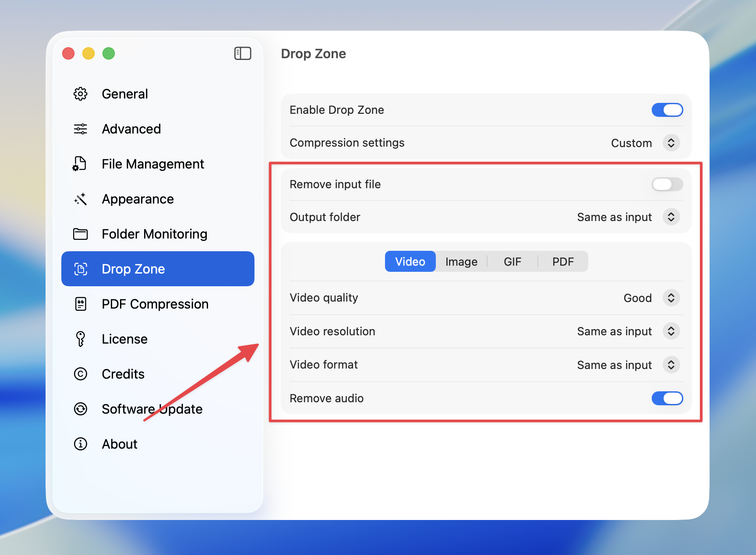Select Drop Zone in sidebar
The image size is (756, 555).
click(x=158, y=269)
